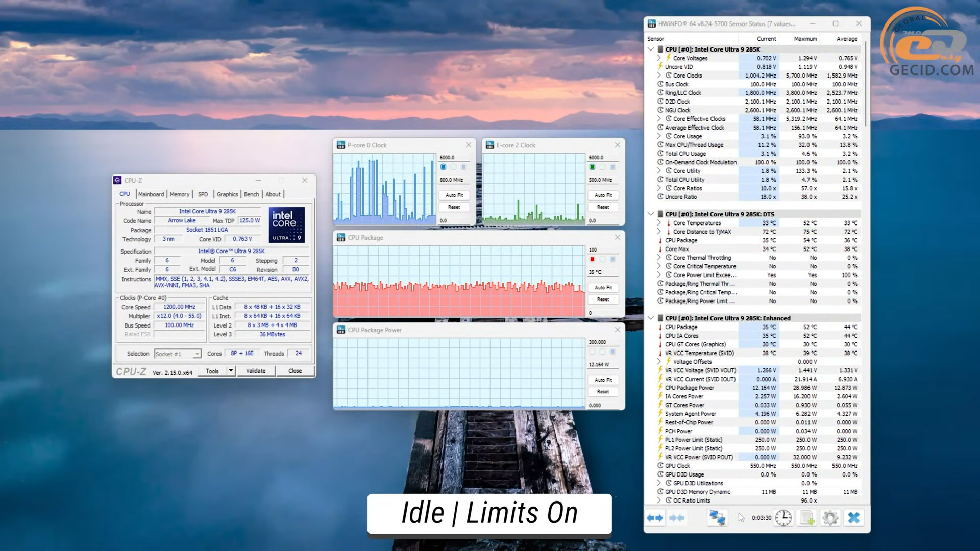Click Auto Fit in P-core 0 Clock window

454,195
